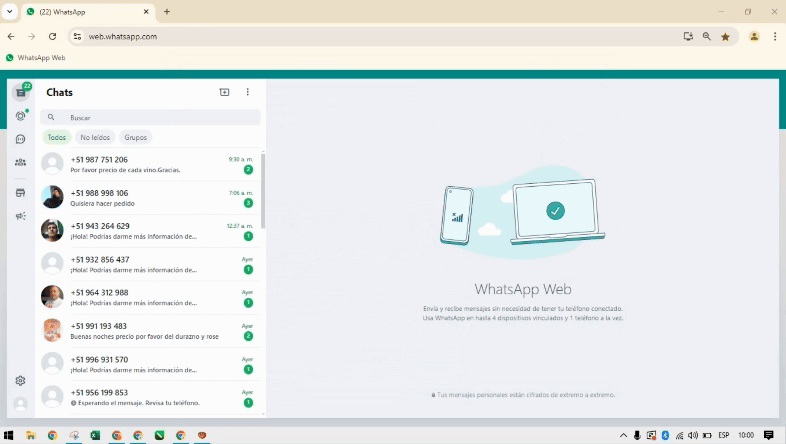Click the chat list scrollbar

click(x=263, y=190)
